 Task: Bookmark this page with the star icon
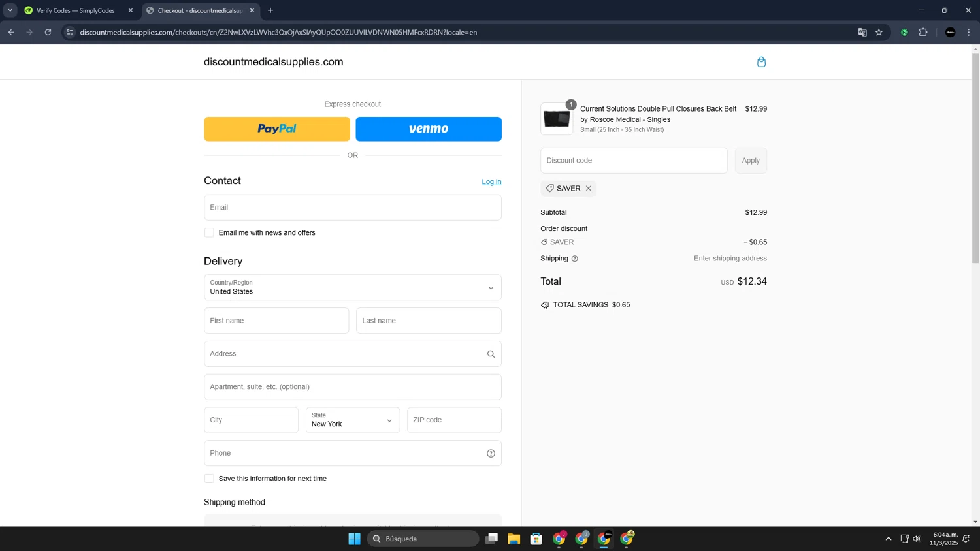pyautogui.click(x=879, y=32)
